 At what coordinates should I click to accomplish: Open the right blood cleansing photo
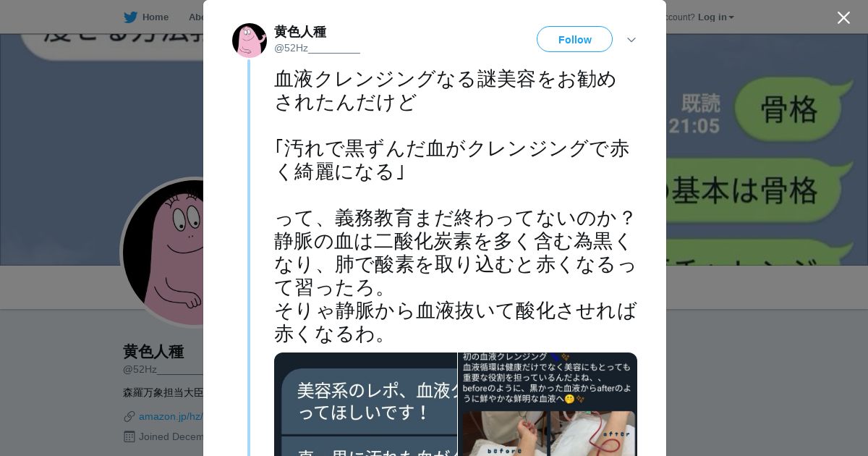(x=548, y=404)
